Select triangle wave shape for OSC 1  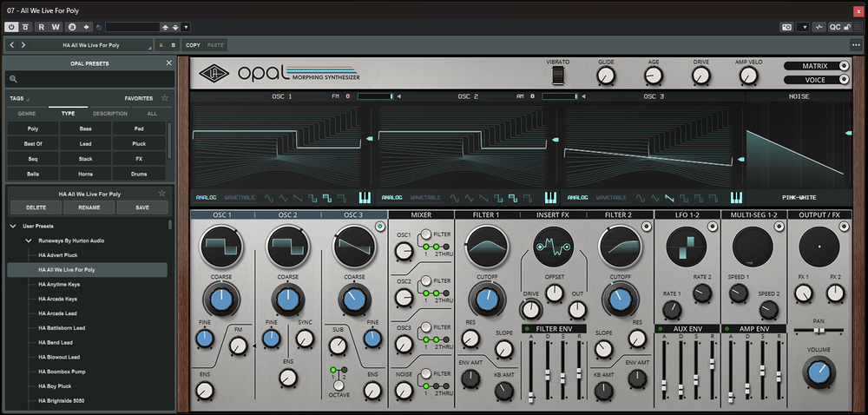[x=284, y=197]
